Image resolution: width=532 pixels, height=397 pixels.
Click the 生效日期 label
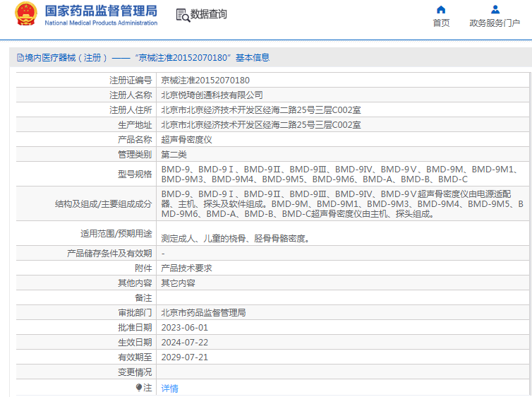click(135, 343)
